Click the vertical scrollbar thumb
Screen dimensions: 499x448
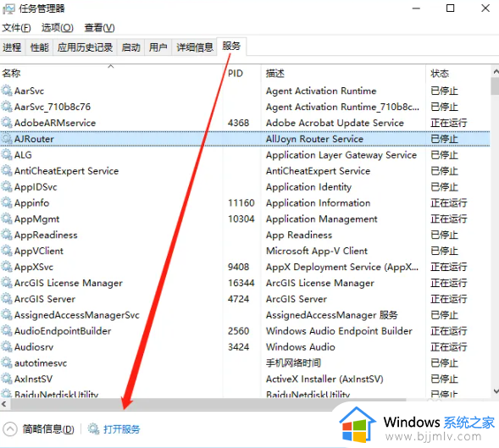[495, 86]
